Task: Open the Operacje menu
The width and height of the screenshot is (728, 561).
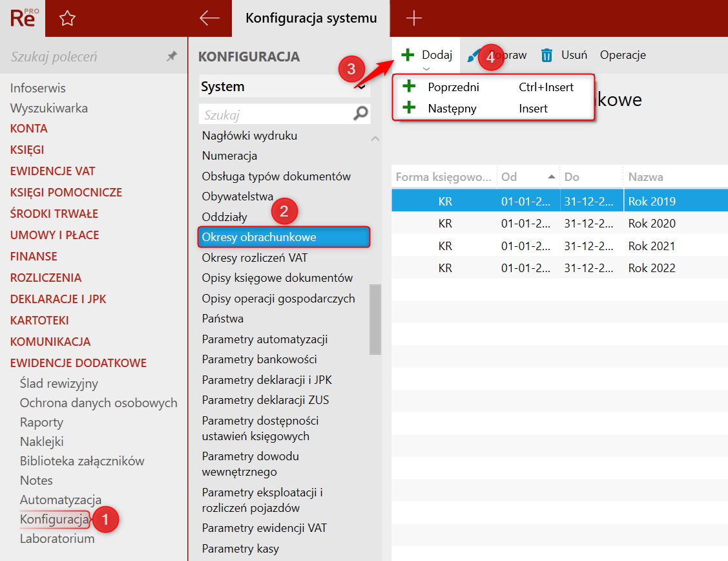Action: (x=623, y=56)
